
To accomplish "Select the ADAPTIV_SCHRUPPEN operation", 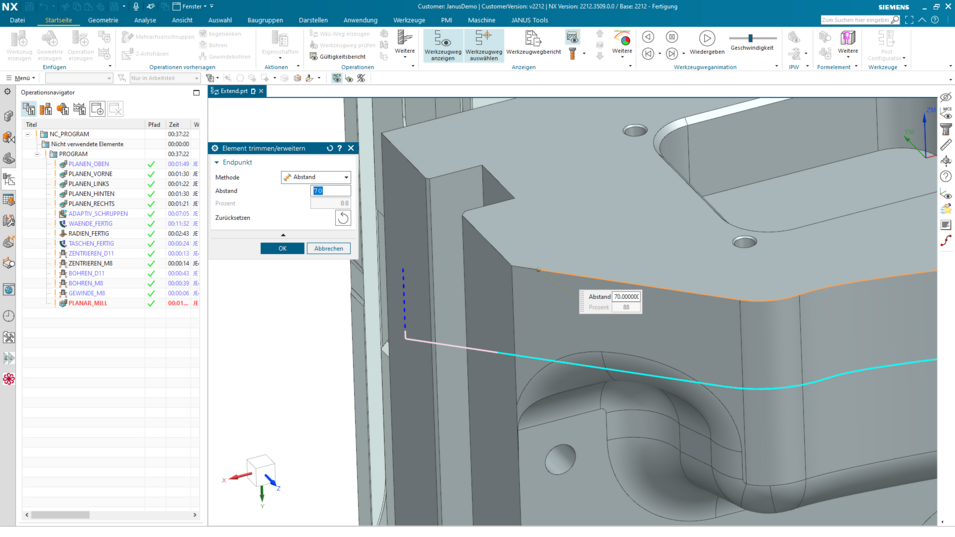I will tap(98, 214).
